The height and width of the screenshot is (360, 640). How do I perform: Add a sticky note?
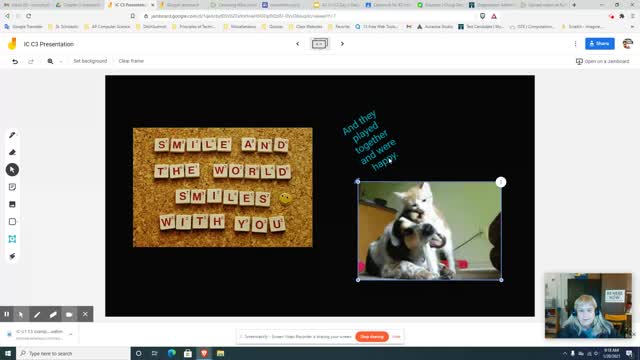click(x=12, y=187)
